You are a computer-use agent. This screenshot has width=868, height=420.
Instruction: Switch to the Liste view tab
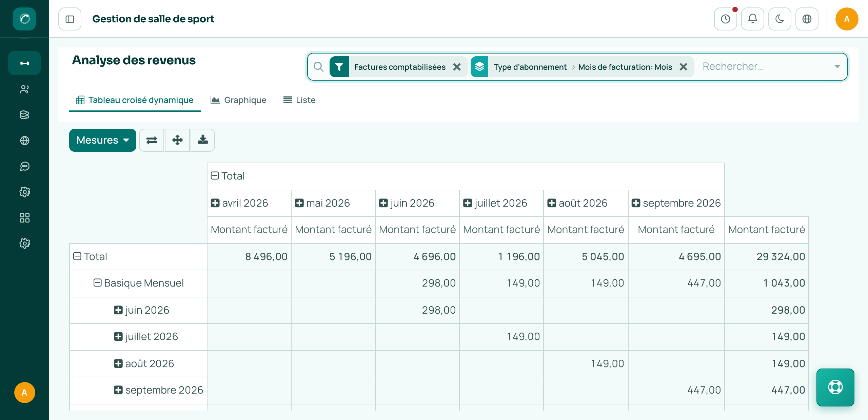(x=299, y=100)
